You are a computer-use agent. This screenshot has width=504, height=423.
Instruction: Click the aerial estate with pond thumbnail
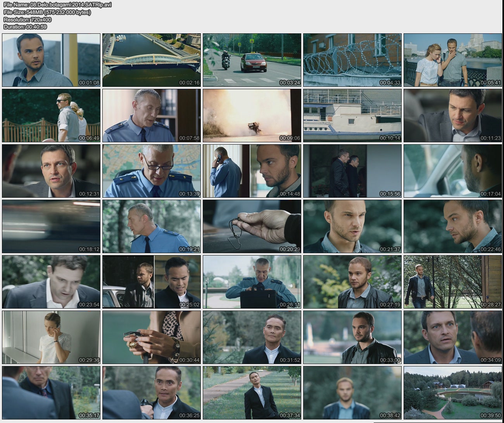(x=452, y=393)
